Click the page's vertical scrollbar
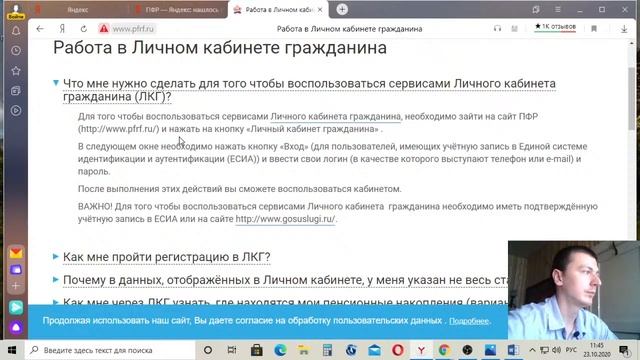640x360 pixels. point(632,98)
